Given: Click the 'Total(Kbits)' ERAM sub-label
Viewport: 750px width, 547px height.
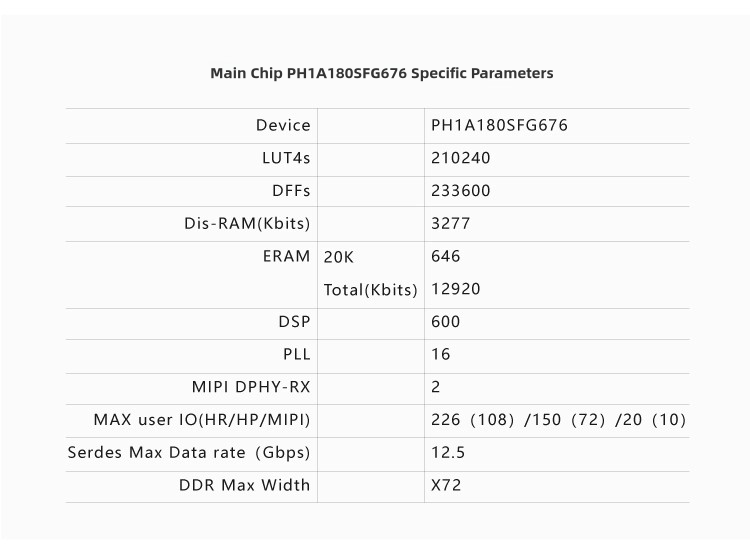Looking at the screenshot, I should (x=370, y=290).
